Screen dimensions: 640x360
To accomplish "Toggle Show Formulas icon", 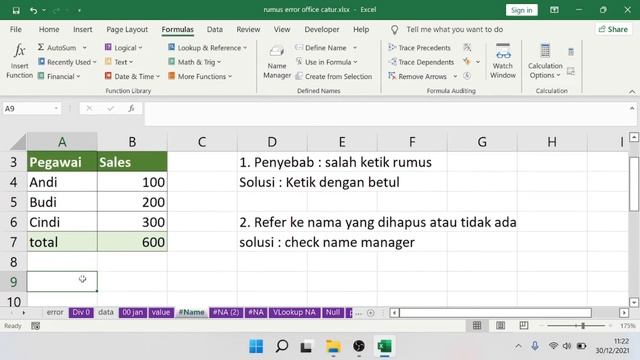I will click(x=467, y=48).
